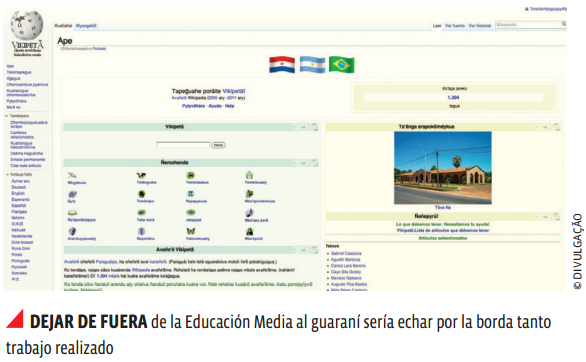Open Lista de artículos que debemos tener
The image size is (586, 362).
tap(443, 230)
